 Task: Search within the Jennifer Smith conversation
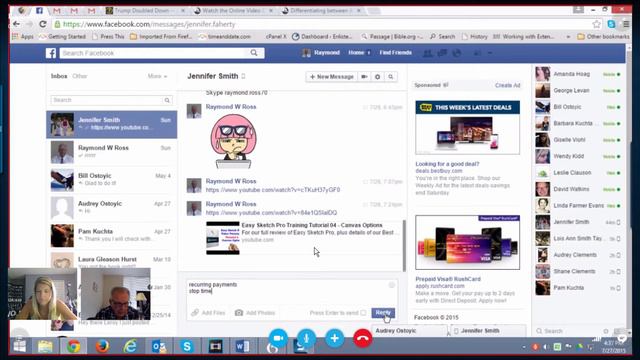pyautogui.click(x=391, y=77)
